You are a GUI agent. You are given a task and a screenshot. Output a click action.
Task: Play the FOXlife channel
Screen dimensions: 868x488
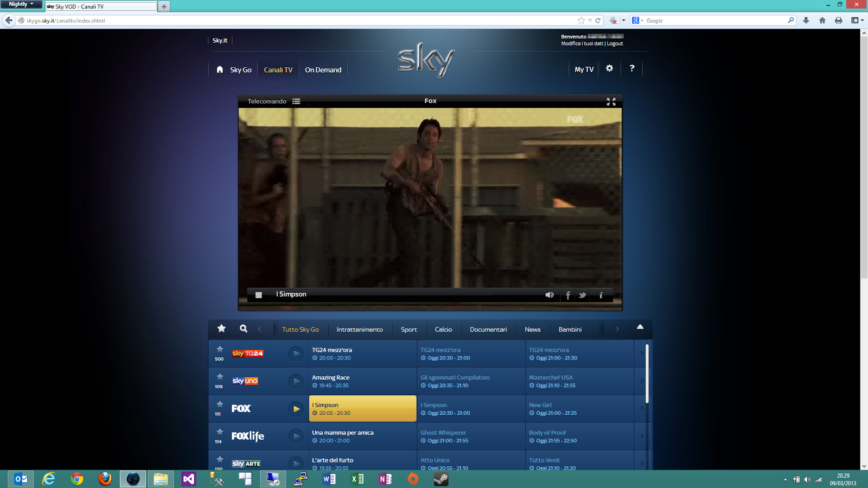pos(296,436)
